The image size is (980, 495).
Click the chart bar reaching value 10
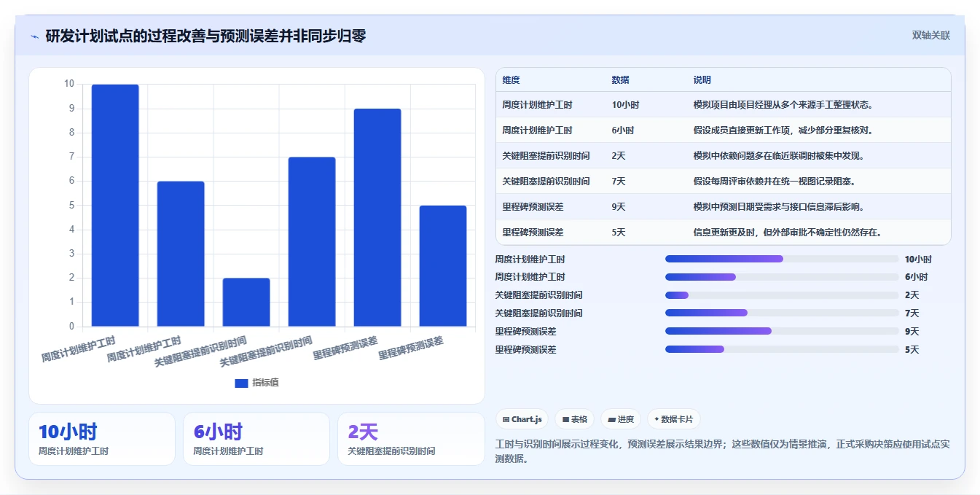click(115, 206)
